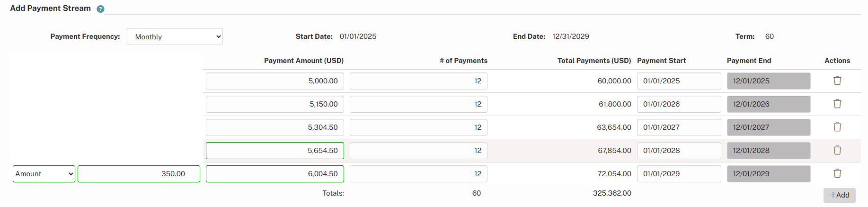Delete the 5,150.00 payment row
Viewport: 868px width, 207px height.
(x=837, y=104)
